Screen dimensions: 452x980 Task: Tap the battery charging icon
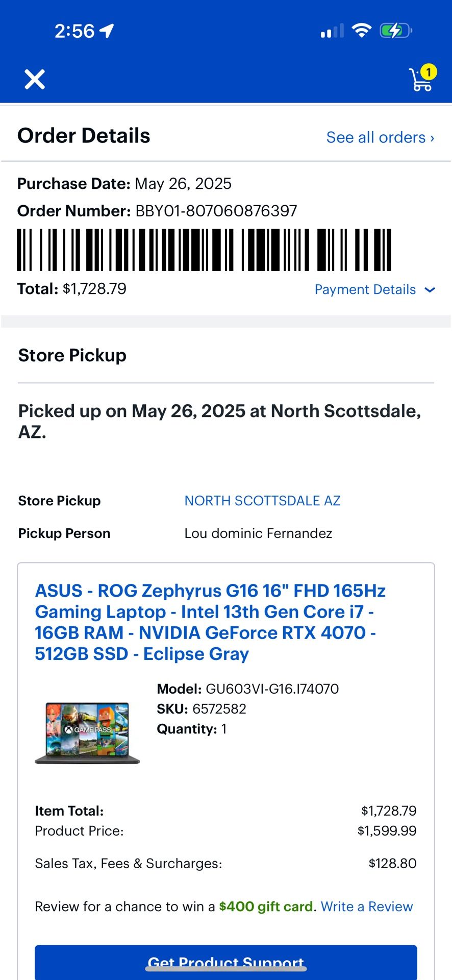point(395,31)
